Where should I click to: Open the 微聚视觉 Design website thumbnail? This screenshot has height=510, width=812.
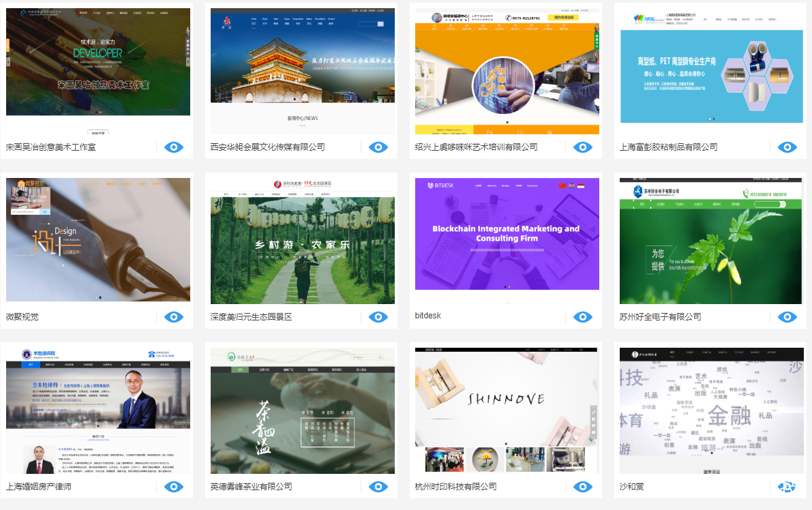pyautogui.click(x=98, y=240)
